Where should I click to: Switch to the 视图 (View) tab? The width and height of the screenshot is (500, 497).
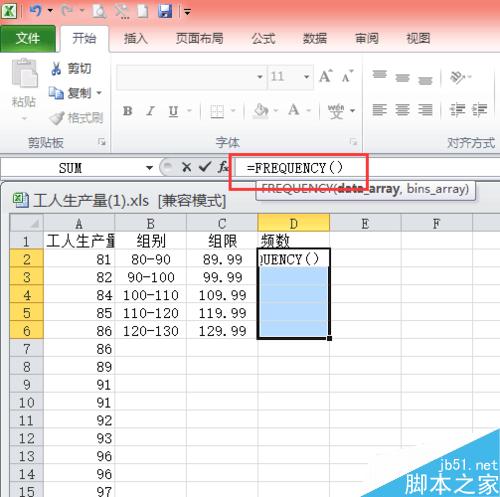point(418,39)
